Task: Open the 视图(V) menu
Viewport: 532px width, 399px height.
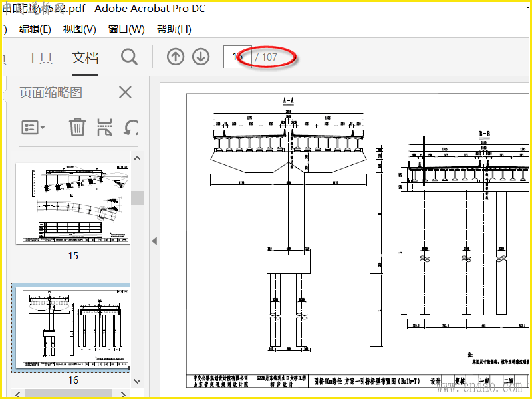Action: pyautogui.click(x=80, y=29)
